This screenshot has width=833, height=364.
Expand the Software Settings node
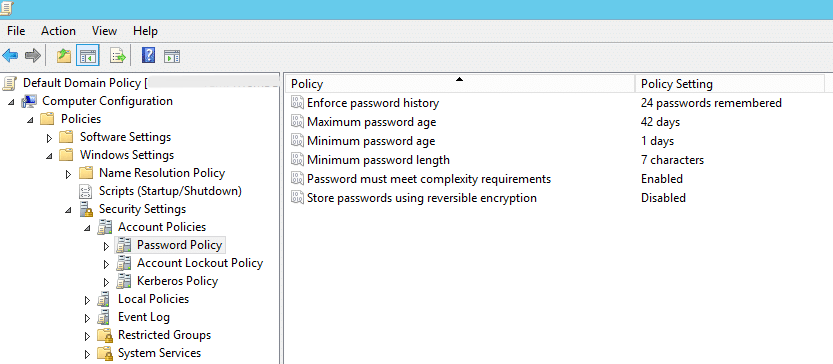[49, 138]
